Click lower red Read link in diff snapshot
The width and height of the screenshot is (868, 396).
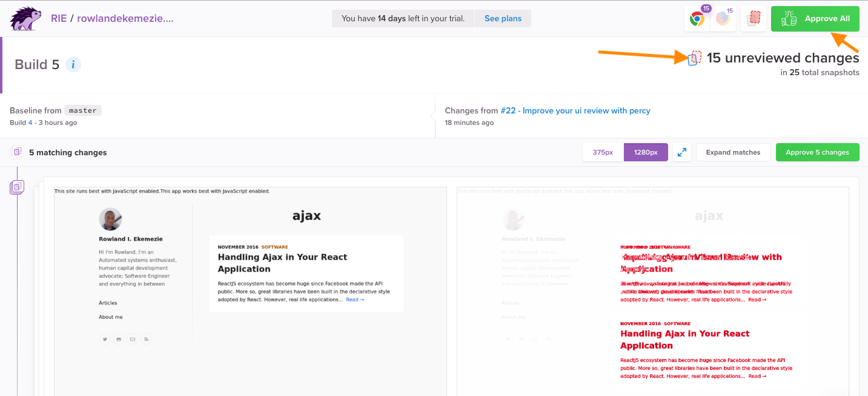(757, 376)
